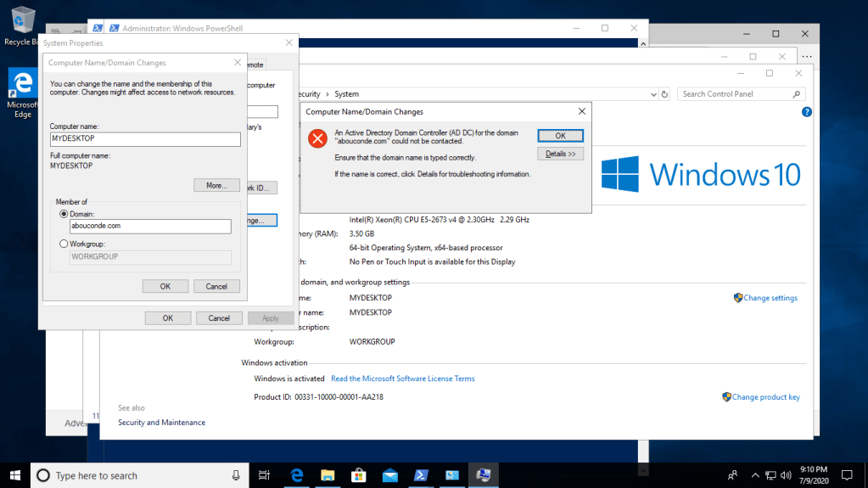Expand error Details for troubleshooting
868x488 pixels.
pos(560,154)
